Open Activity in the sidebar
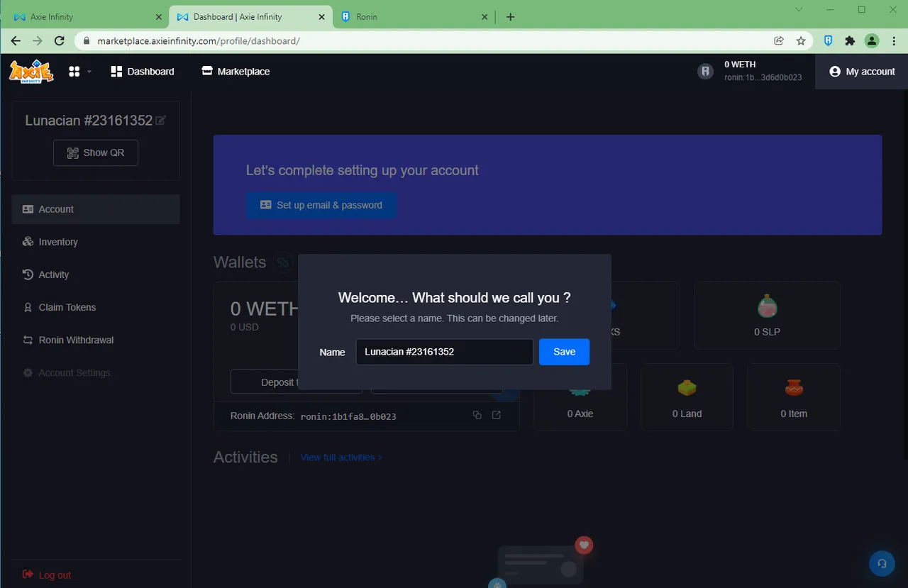The width and height of the screenshot is (908, 588). pos(96,274)
